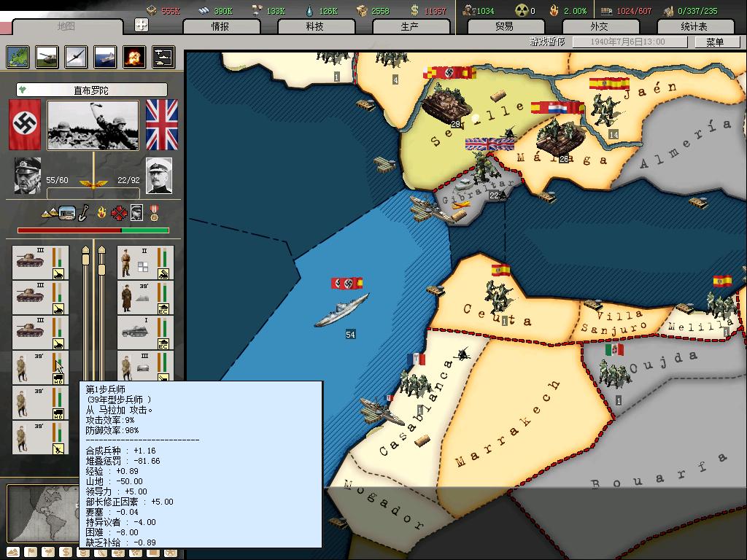The width and height of the screenshot is (747, 560).
Task: Open the 科技 technology tab
Action: (315, 26)
